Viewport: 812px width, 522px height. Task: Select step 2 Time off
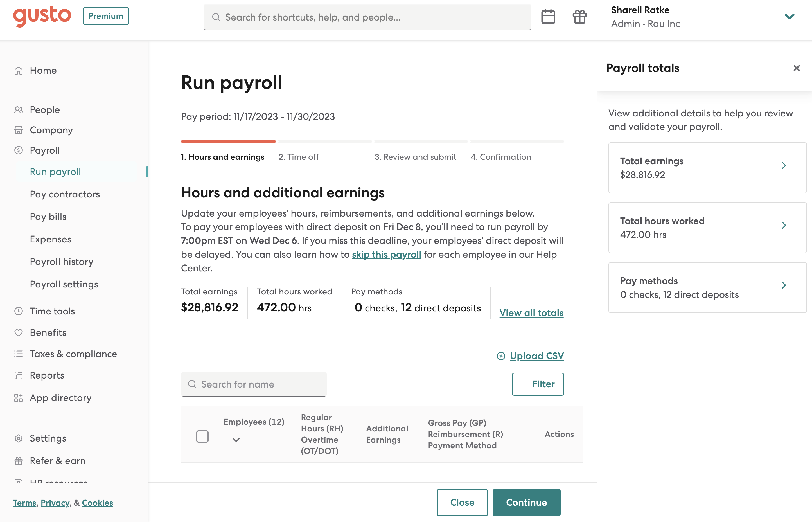point(298,157)
